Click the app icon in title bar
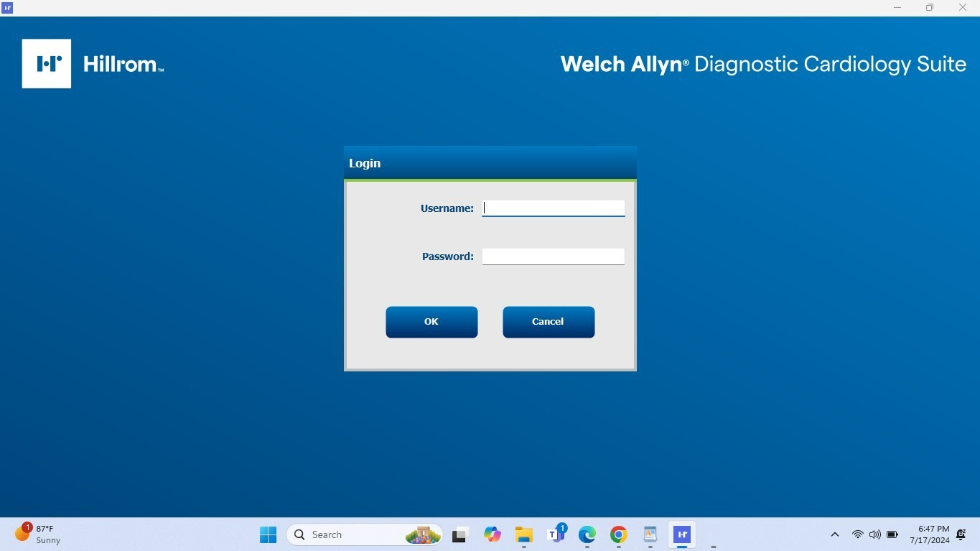The width and height of the screenshot is (980, 551). pos(7,8)
